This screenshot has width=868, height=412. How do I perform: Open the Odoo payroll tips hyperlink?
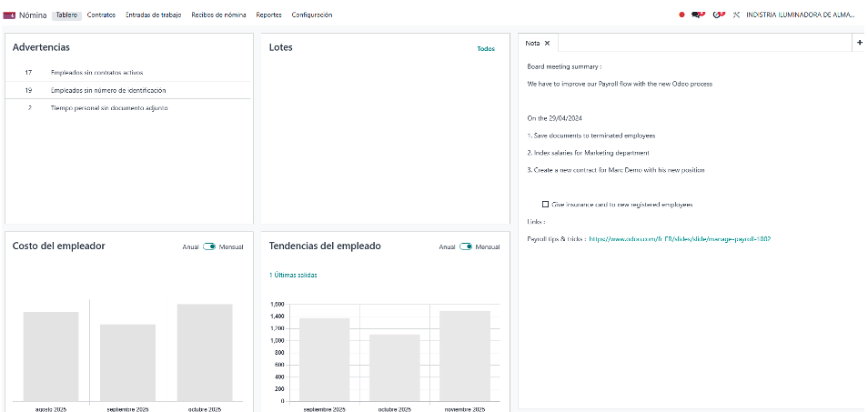680,239
